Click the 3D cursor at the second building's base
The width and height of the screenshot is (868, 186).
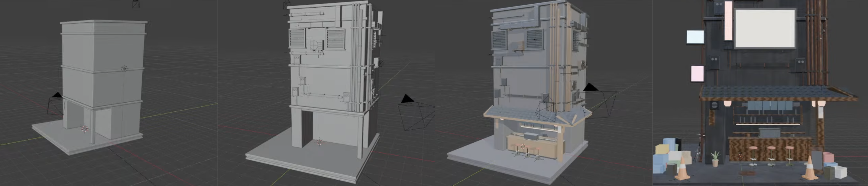pyautogui.click(x=319, y=141)
